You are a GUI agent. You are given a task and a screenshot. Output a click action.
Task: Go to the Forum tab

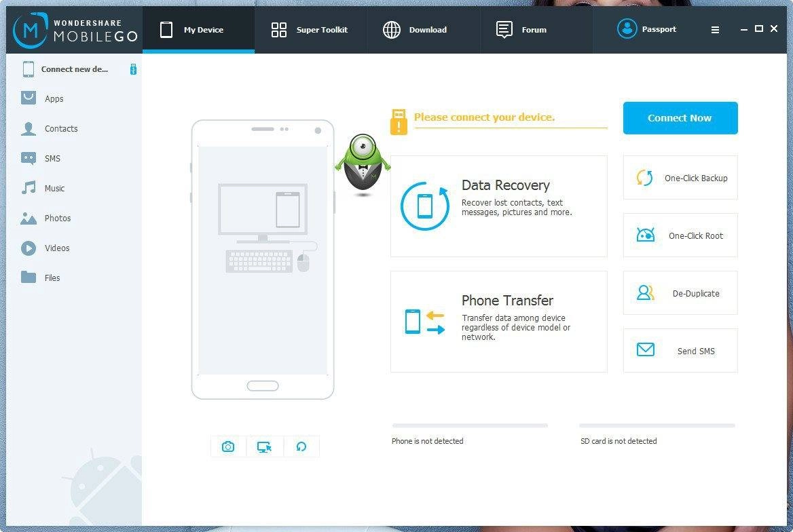pos(536,30)
